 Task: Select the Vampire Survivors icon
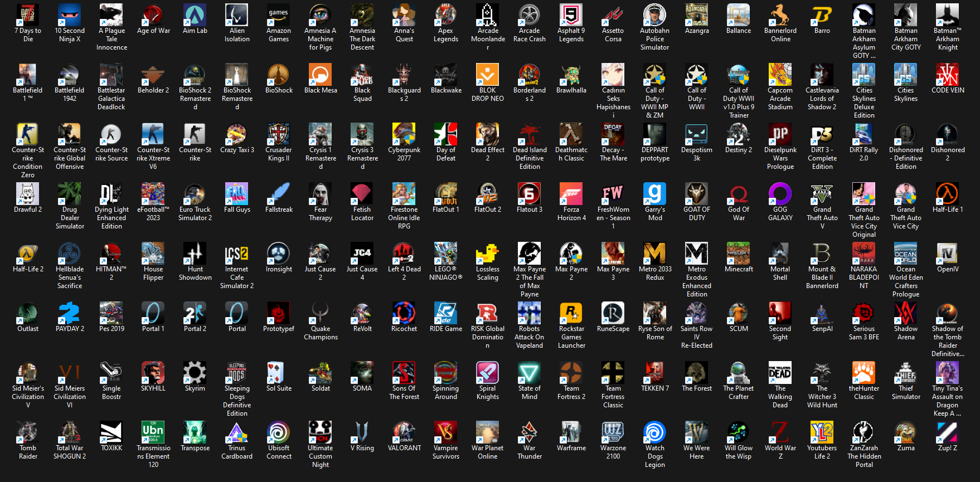click(x=446, y=432)
